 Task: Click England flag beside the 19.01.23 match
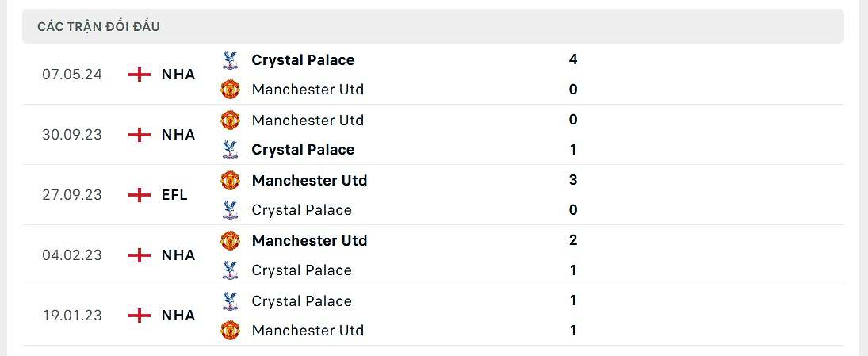pyautogui.click(x=140, y=316)
